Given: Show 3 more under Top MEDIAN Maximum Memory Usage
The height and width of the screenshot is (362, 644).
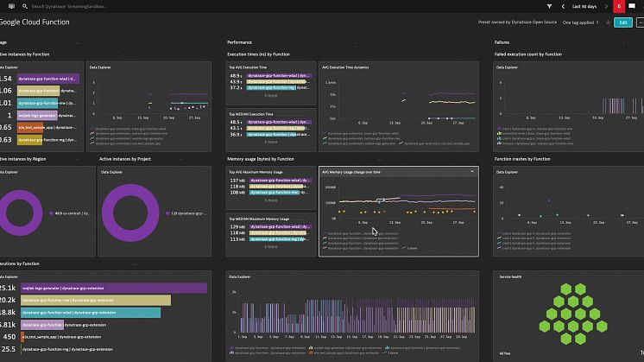Looking at the screenshot, I should click(271, 246).
